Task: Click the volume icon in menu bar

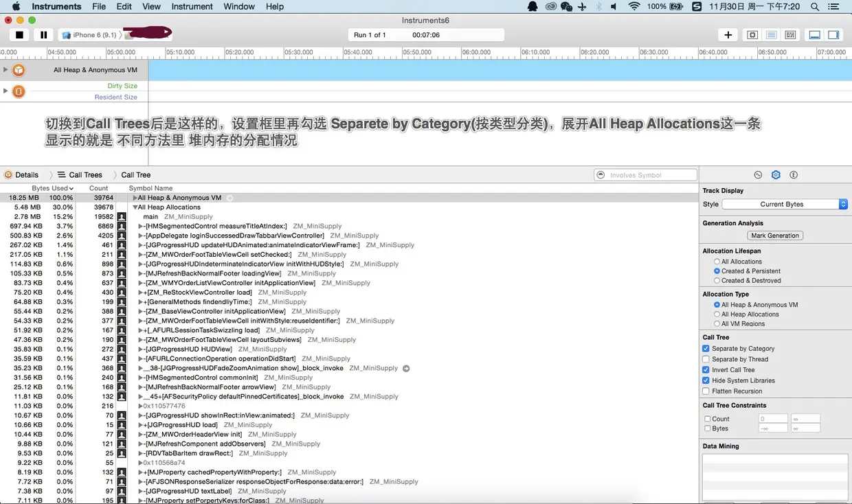Action: coord(614,6)
